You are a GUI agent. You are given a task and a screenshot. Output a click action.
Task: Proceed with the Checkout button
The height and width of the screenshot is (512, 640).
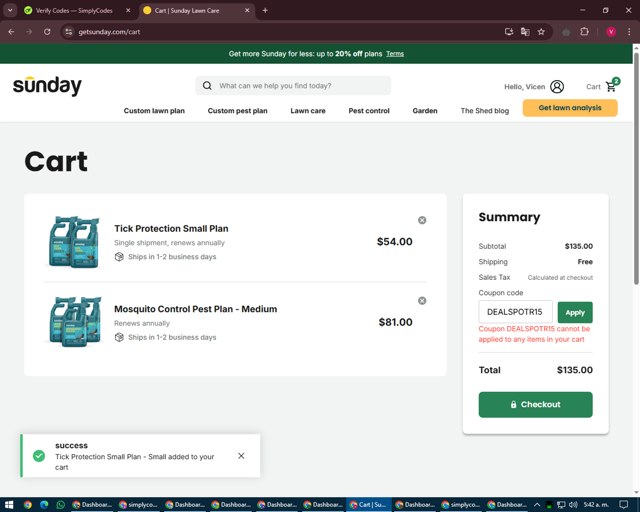pyautogui.click(x=536, y=405)
